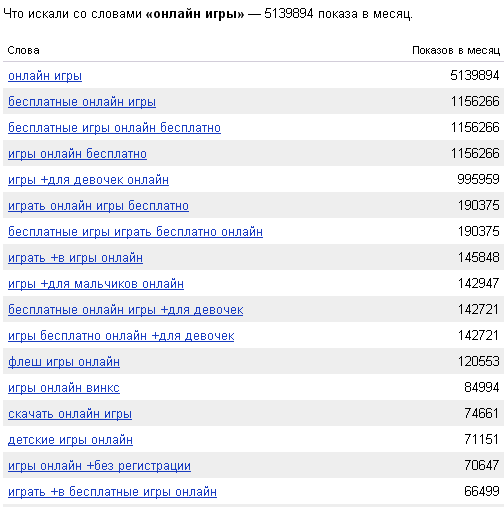Select 'игры онлайн +без регистрации' link
Screen dimensions: 504x507
point(99,466)
